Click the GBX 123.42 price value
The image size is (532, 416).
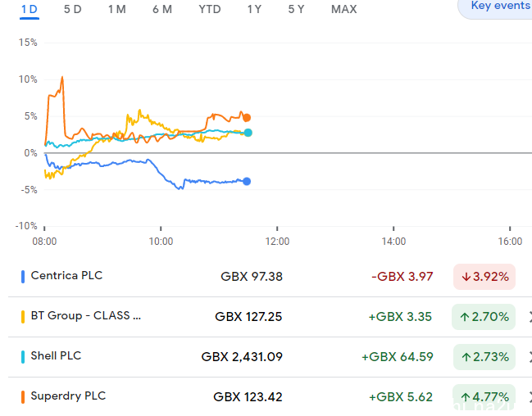(x=248, y=396)
